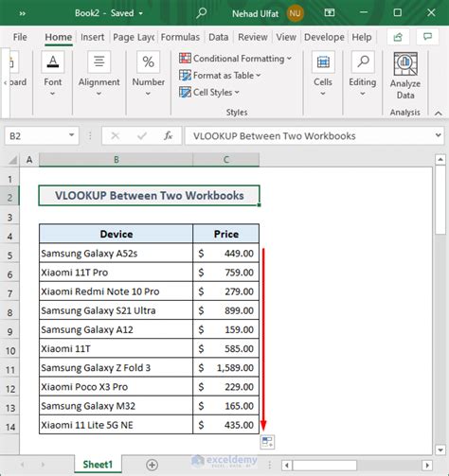Select cell Xiaomi 11 Lite 5G NE
The width and height of the screenshot is (449, 476).
coord(117,425)
